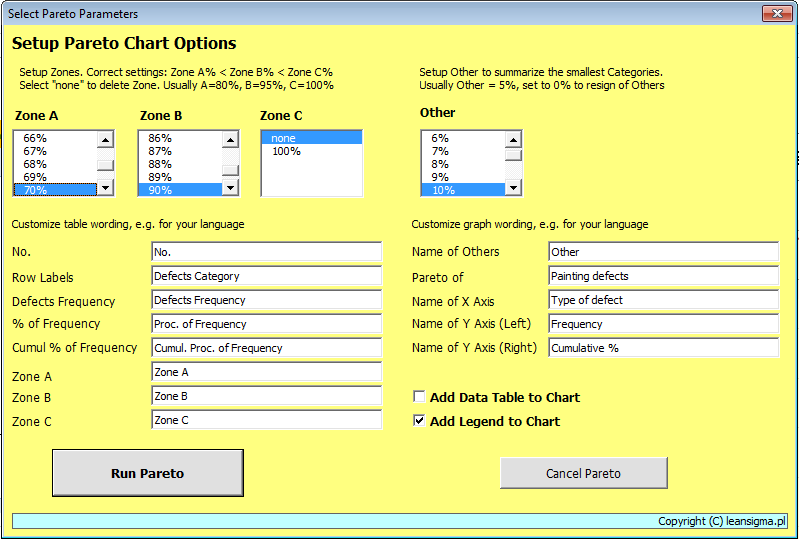
Task: Click Other list scroll up arrow
Action: tap(514, 140)
